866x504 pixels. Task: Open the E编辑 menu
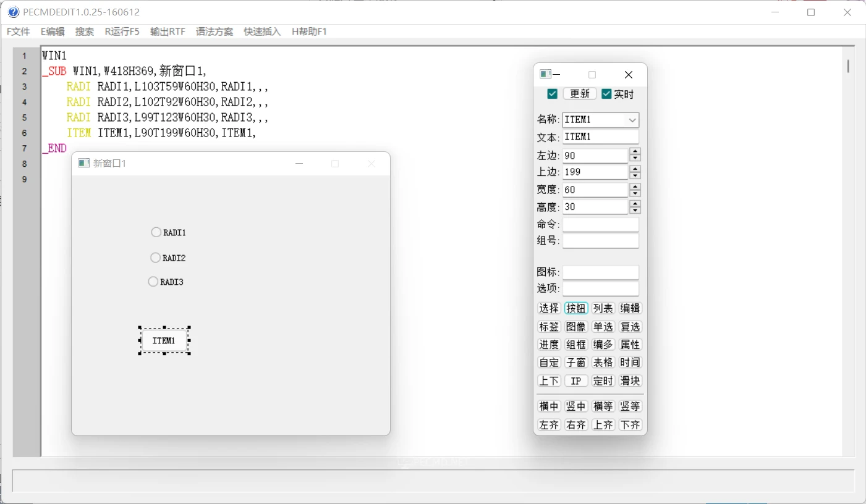[x=53, y=31]
